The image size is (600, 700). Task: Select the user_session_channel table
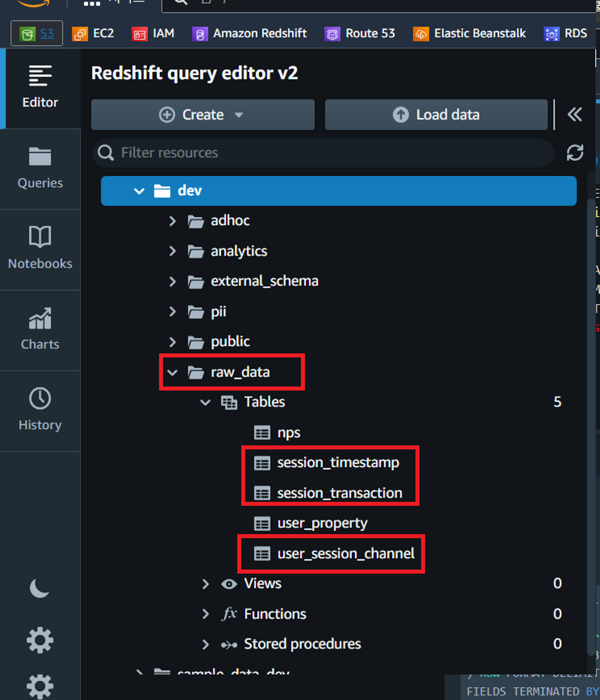[346, 554]
